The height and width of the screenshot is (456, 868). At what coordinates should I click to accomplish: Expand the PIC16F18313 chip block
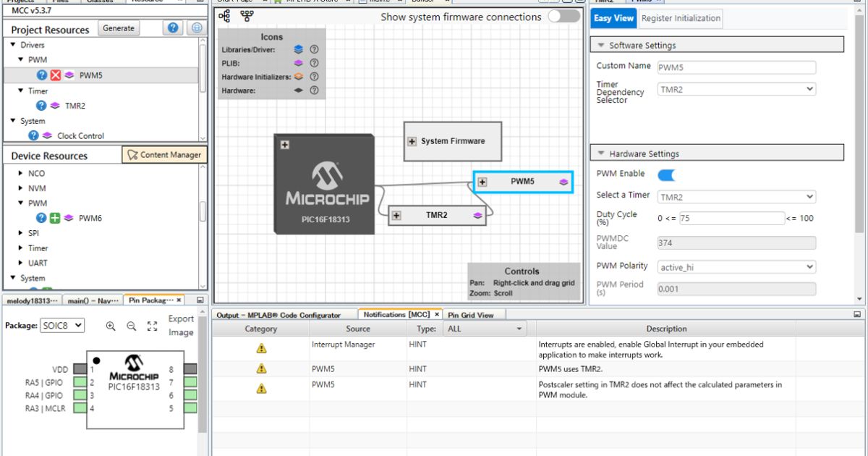285,145
